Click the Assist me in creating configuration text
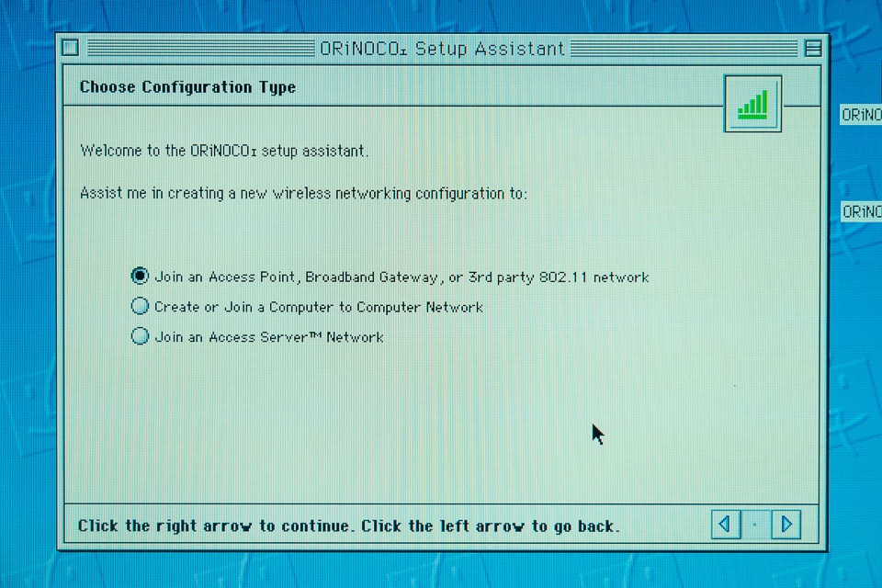 tap(304, 194)
